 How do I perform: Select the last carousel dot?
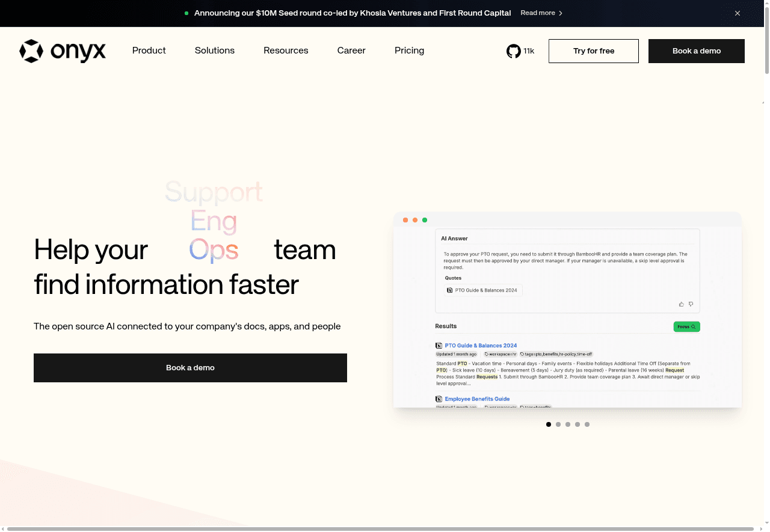point(587,424)
